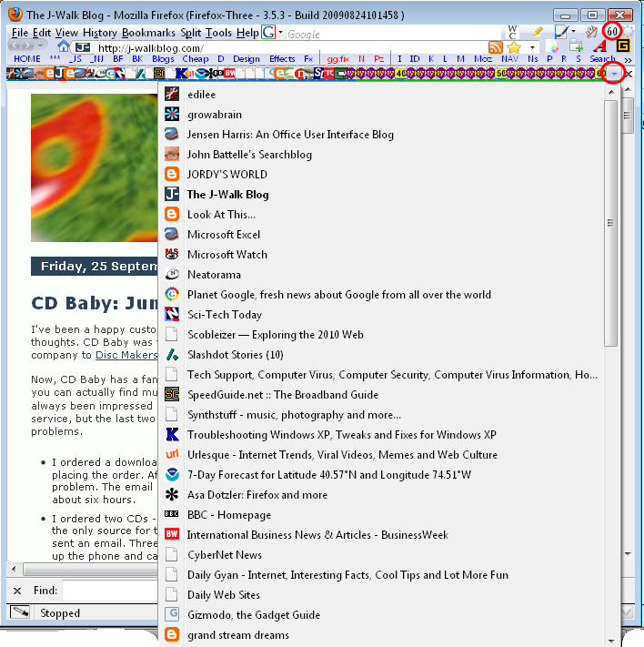
Task: Click the WC toolbar icon
Action: tap(512, 32)
